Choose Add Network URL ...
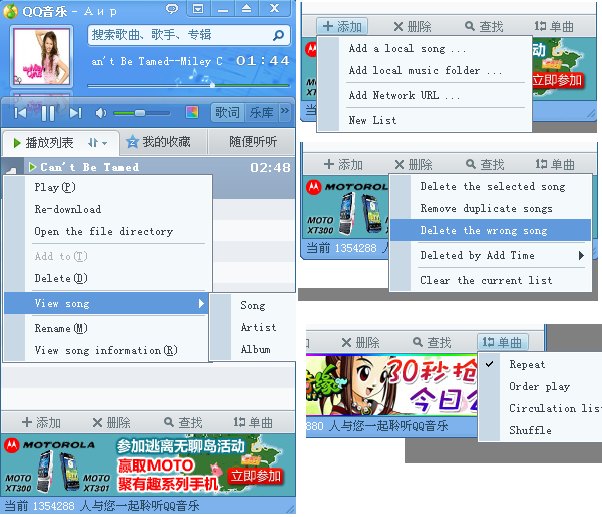This screenshot has height=517, width=602. [x=424, y=95]
